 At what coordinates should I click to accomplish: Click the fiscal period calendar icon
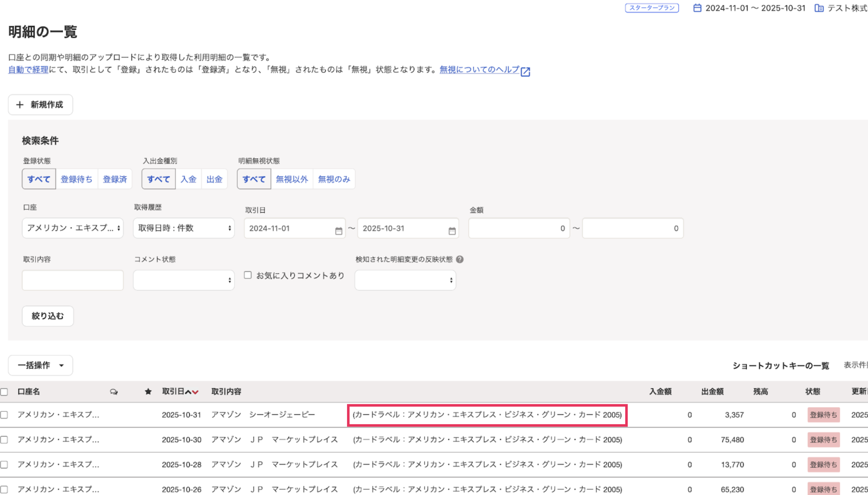click(697, 8)
